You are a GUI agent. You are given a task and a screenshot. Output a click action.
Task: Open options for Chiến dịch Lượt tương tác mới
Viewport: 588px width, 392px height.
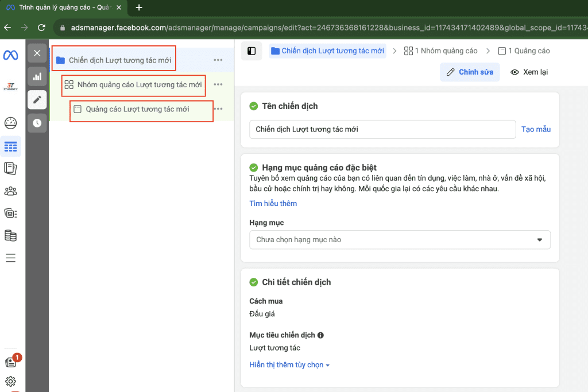[218, 60]
